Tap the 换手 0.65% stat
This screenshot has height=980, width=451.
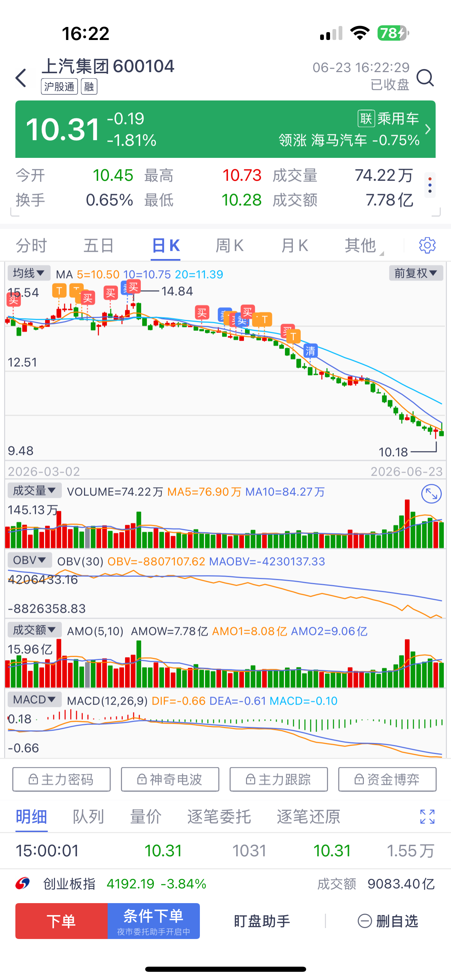click(74, 200)
